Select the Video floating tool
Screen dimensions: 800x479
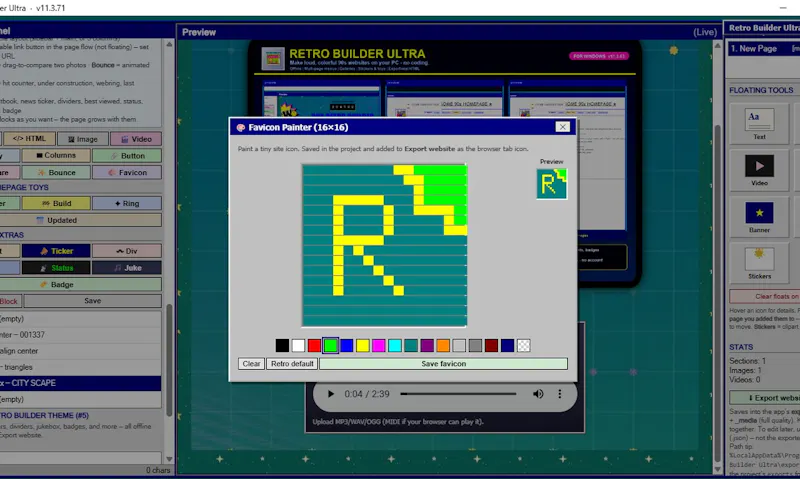click(759, 170)
